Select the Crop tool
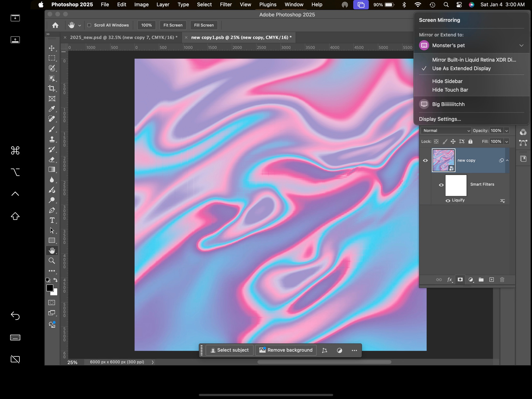This screenshot has width=532, height=399. point(52,88)
